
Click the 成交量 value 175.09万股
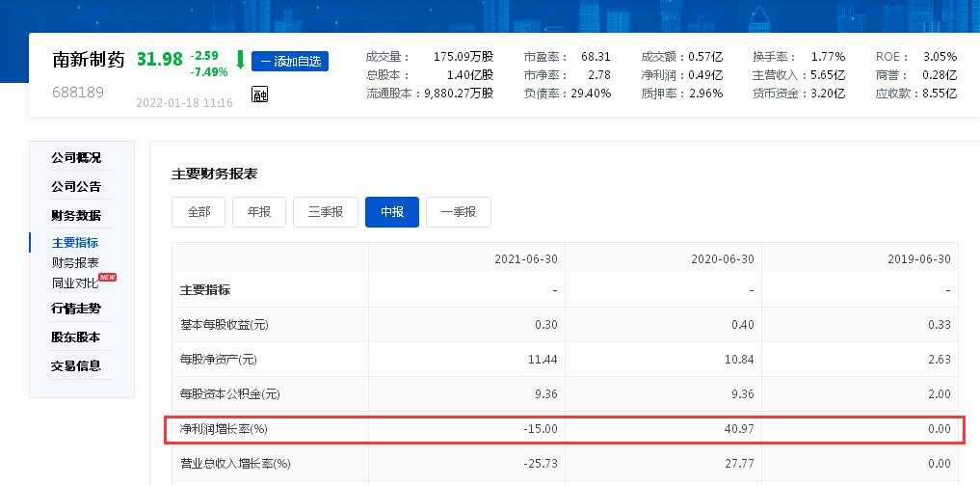pos(464,57)
